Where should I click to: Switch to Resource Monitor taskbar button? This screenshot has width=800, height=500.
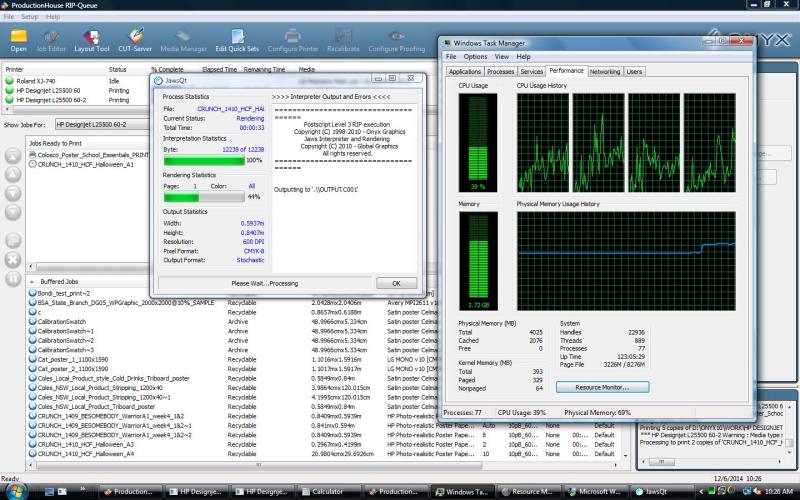coord(528,492)
